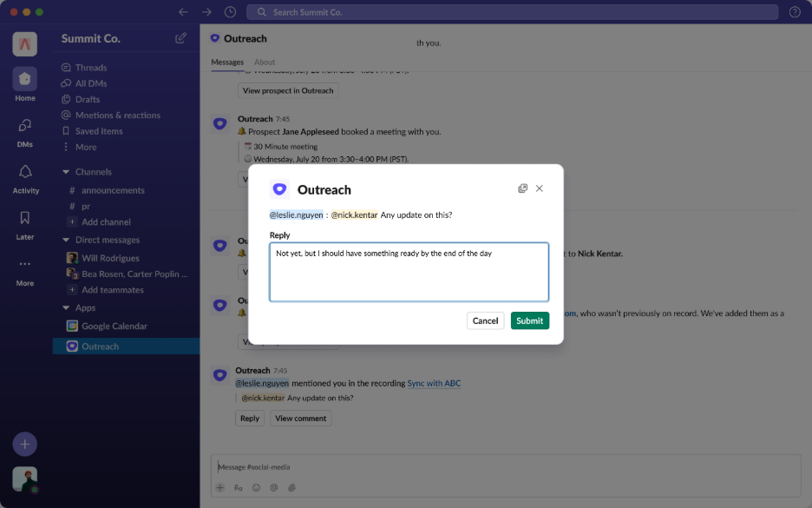This screenshot has height=508, width=812.
Task: Click the Jane Appleseed prospect name
Action: pyautogui.click(x=311, y=132)
